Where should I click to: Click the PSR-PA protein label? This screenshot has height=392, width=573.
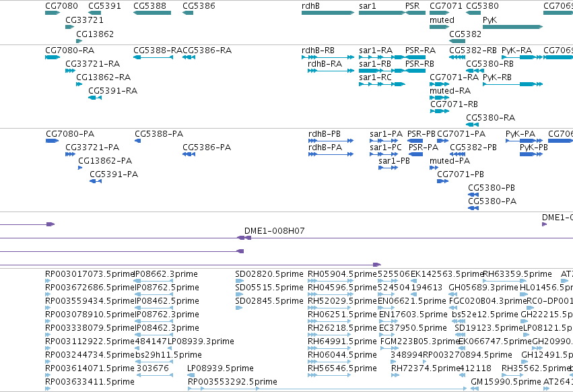(424, 148)
